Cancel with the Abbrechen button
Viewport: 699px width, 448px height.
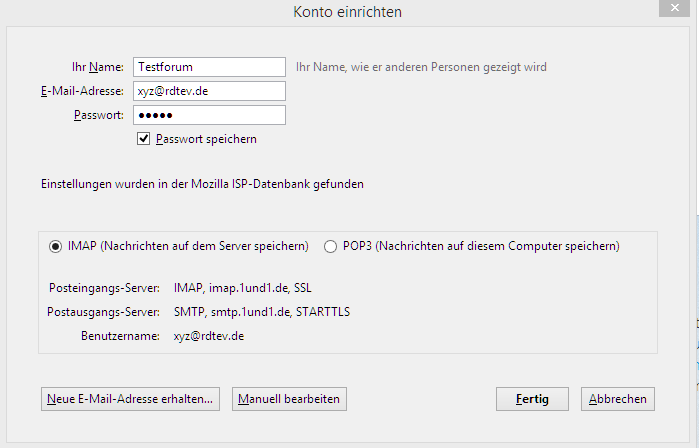[x=618, y=399]
